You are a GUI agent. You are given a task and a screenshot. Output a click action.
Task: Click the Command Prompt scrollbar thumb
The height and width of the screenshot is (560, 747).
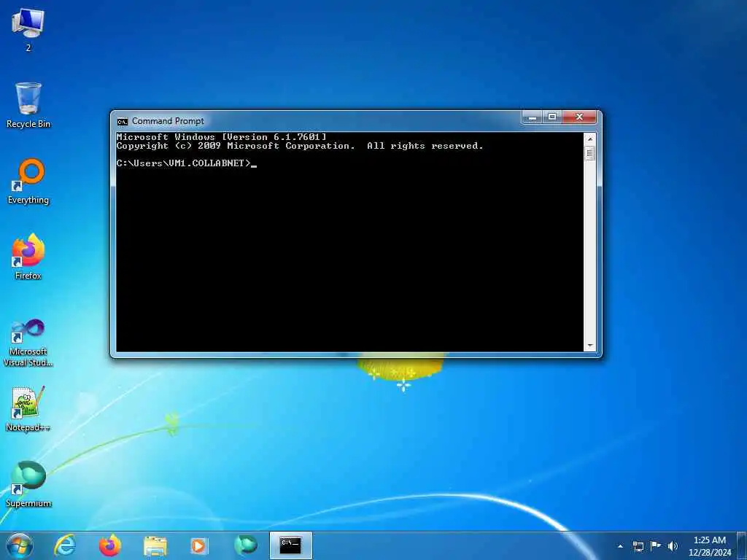589,153
